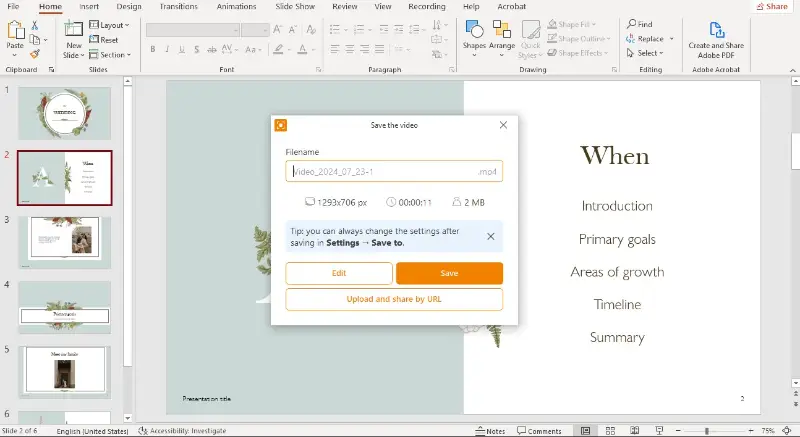Open the font name combo box
800x437 pixels.
pos(193,30)
